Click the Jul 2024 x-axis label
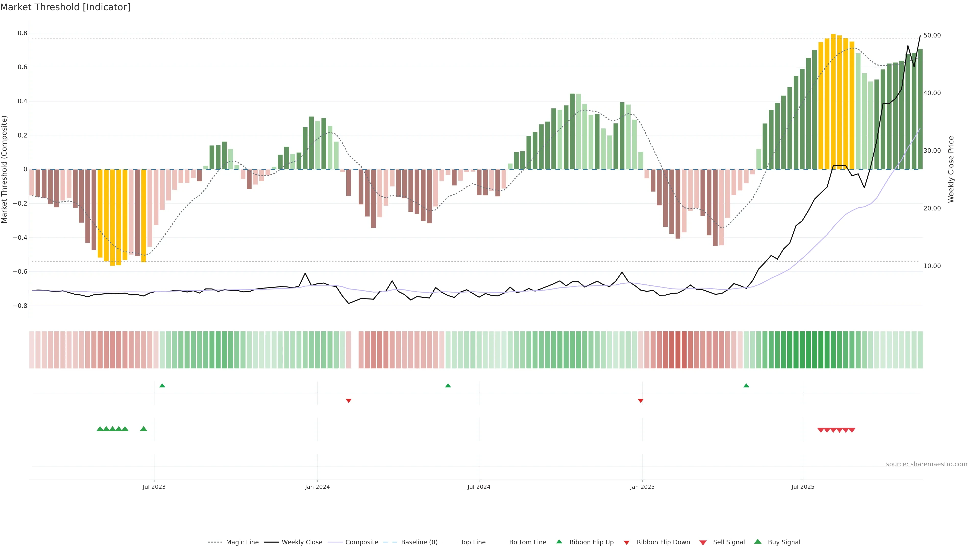This screenshot has height=551, width=980. [479, 487]
